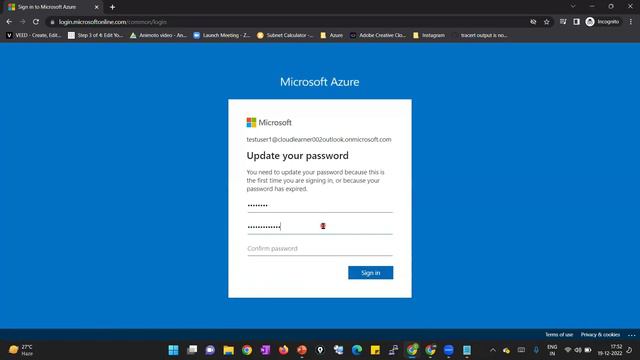Open the first Chrome taskbar icon
Viewport: 640px width, 360px height.
(x=247, y=350)
